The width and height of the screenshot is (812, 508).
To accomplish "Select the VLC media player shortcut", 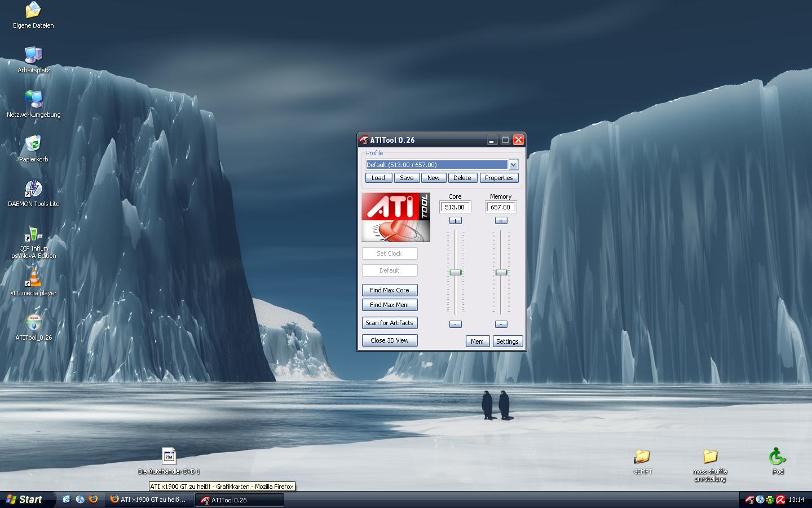I will pyautogui.click(x=33, y=282).
